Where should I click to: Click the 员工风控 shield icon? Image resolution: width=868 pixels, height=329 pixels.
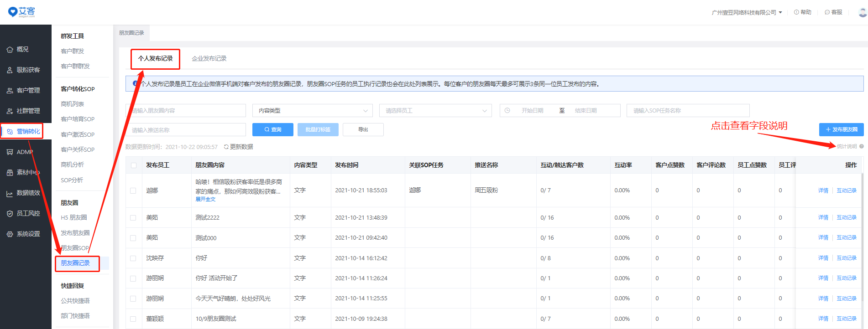tap(10, 214)
